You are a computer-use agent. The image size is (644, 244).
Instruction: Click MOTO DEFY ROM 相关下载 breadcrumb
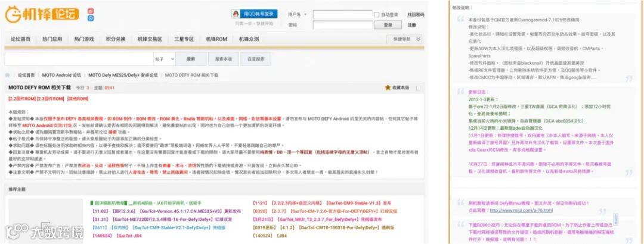(x=192, y=76)
